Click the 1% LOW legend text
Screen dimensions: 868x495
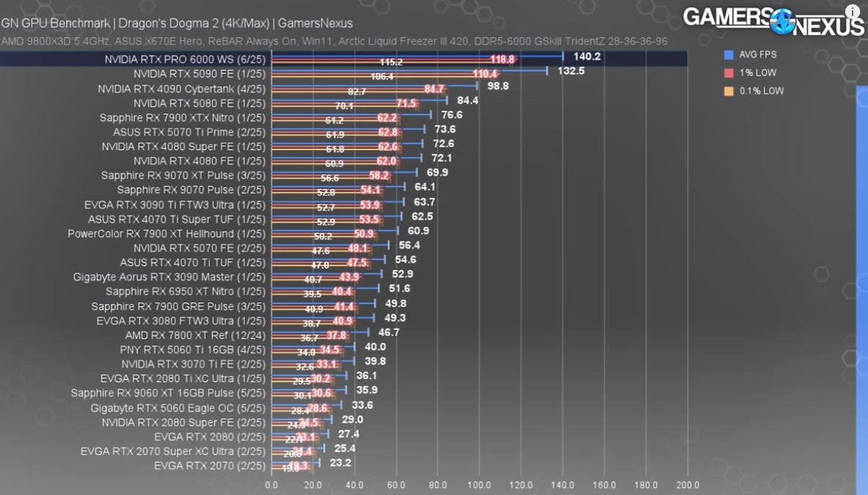coord(758,72)
